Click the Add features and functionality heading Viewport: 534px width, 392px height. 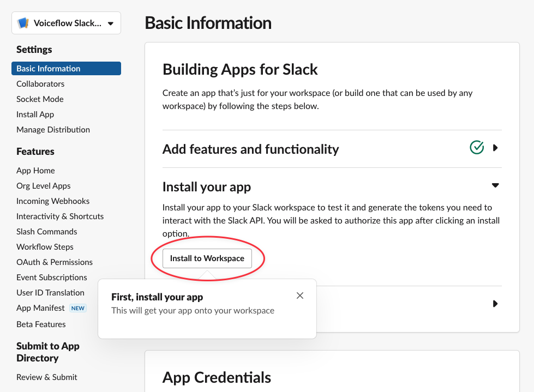(251, 149)
